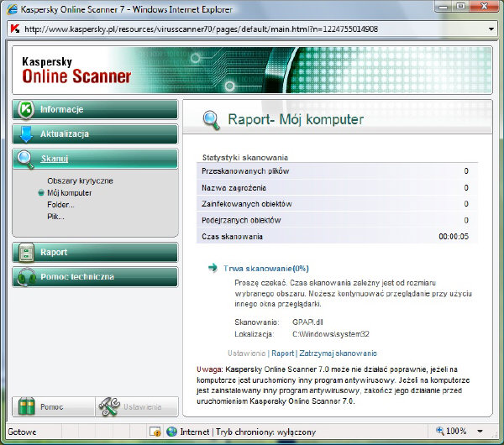Image resolution: width=504 pixels, height=445 pixels.
Task: Open the Raport sidebar section
Action: tap(95, 252)
